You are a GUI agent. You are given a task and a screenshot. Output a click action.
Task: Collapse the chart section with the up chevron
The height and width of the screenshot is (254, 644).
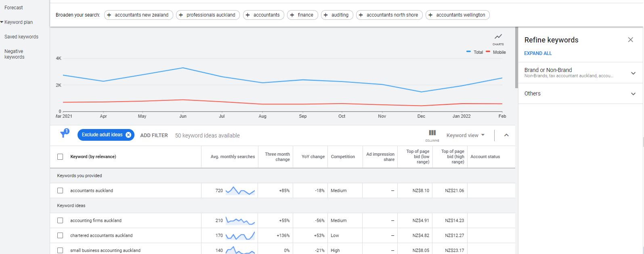click(506, 135)
